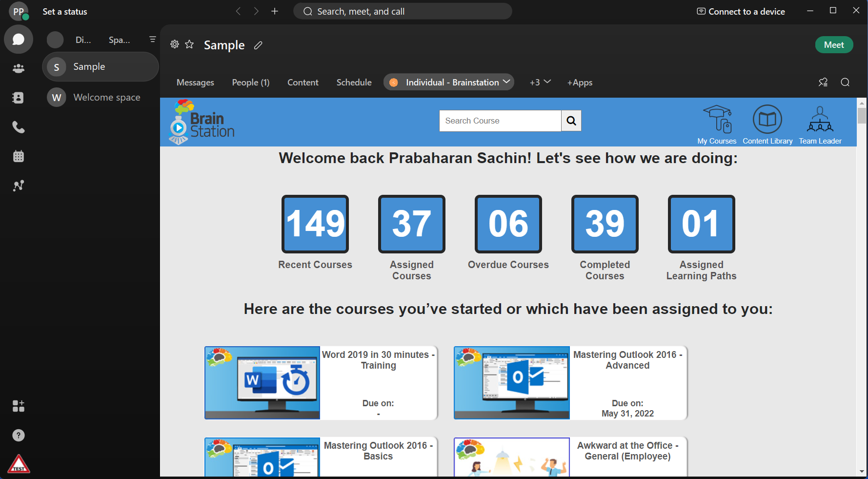Image resolution: width=868 pixels, height=479 pixels.
Task: Switch to the Schedule tab
Action: [354, 83]
